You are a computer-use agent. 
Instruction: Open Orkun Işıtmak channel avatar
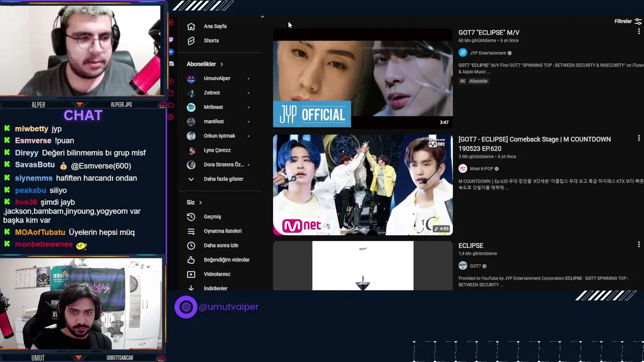click(191, 136)
